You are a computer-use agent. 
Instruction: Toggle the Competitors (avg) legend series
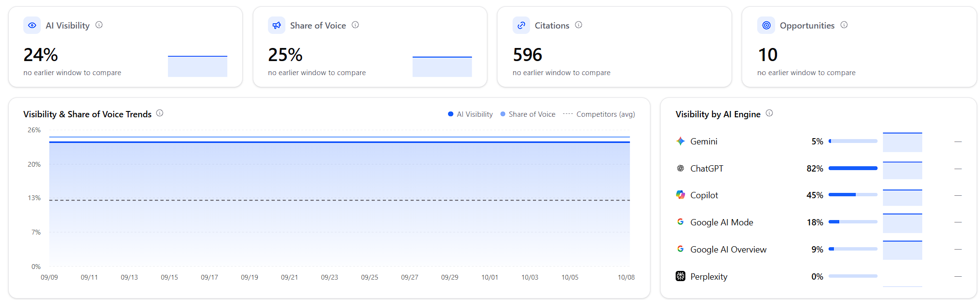click(599, 114)
